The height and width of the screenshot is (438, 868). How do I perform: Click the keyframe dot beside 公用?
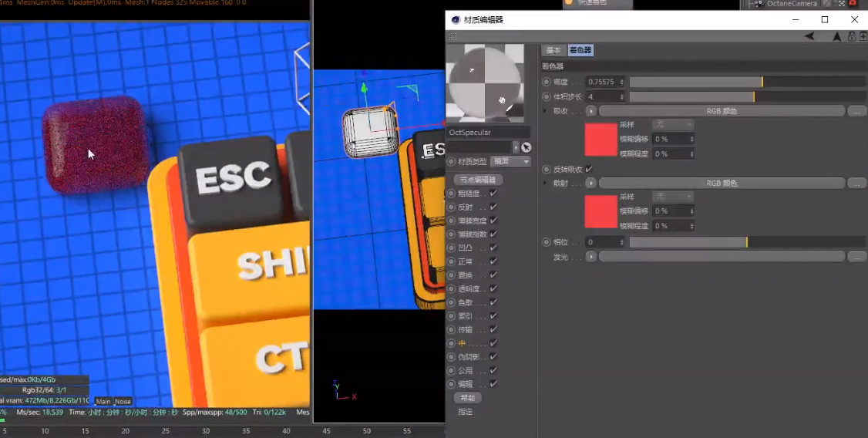[x=451, y=370]
